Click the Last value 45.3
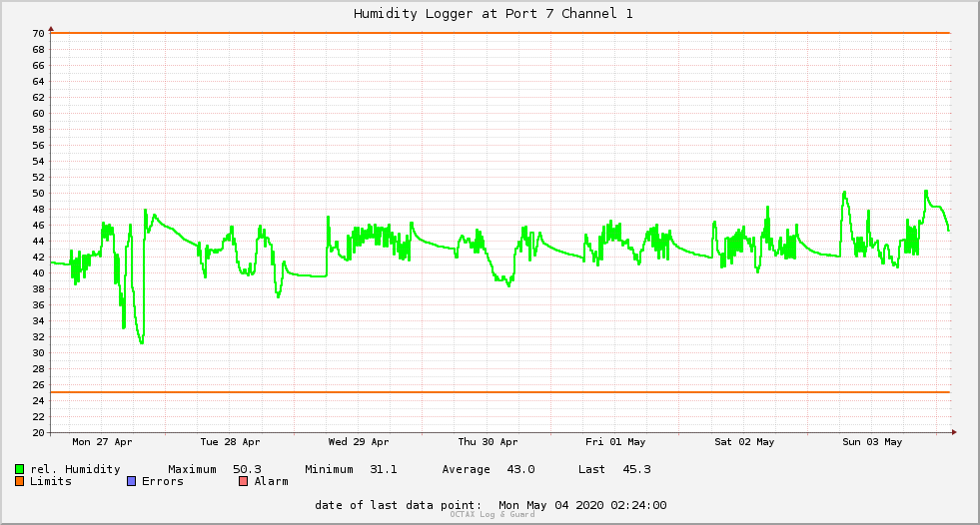Viewport: 980px width, 525px height. 636,469
